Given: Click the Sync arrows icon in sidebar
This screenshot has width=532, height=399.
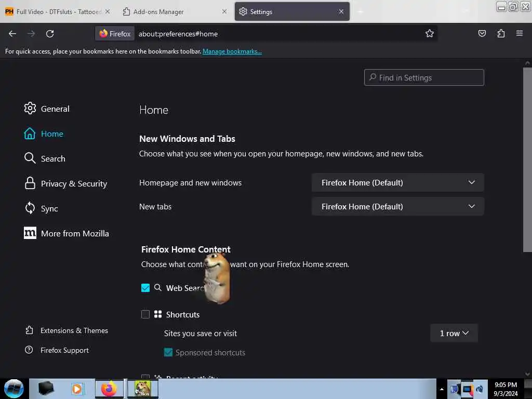Looking at the screenshot, I should click(x=30, y=208).
